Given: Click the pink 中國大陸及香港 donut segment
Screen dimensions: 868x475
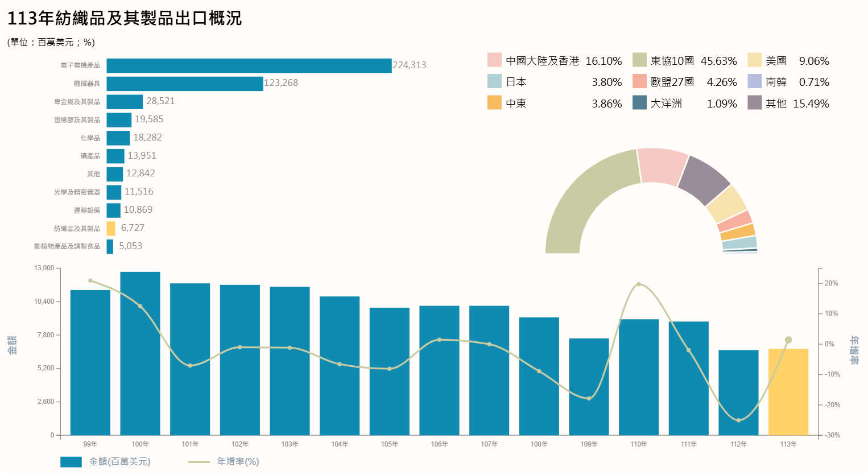Looking at the screenshot, I should [662, 166].
